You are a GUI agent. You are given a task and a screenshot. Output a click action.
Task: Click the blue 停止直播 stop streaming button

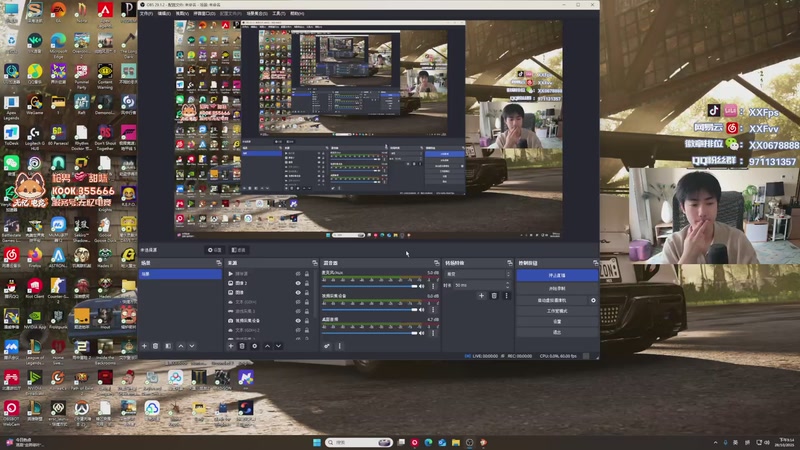point(557,276)
